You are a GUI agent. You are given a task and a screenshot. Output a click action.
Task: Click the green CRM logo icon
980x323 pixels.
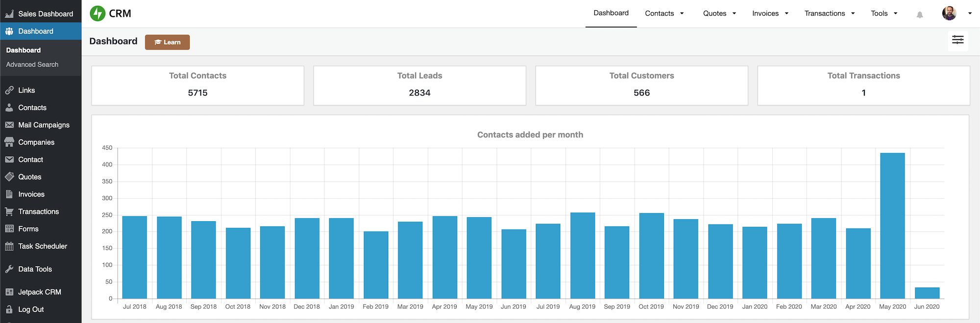click(x=98, y=13)
